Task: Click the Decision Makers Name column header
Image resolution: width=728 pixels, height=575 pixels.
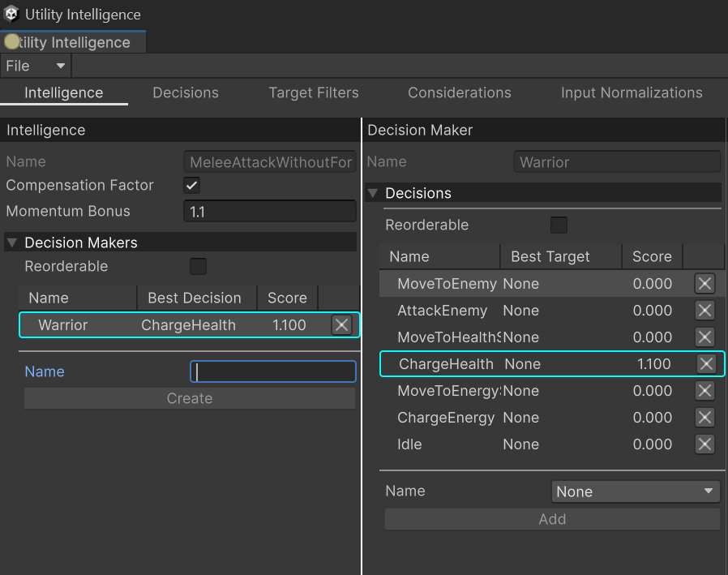Action: point(78,298)
